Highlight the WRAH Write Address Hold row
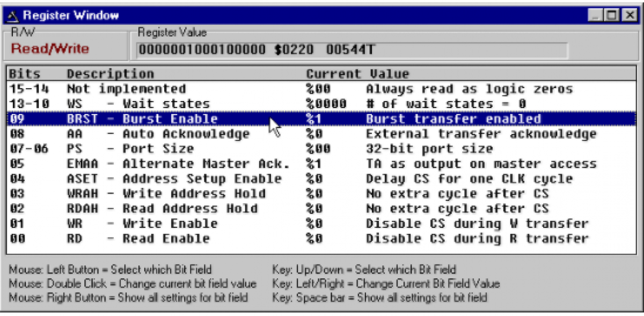 [x=166, y=193]
